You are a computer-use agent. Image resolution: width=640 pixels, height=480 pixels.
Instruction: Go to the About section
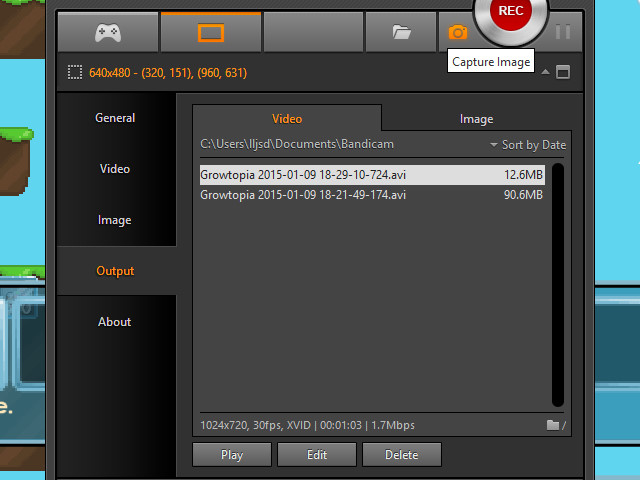(x=115, y=322)
